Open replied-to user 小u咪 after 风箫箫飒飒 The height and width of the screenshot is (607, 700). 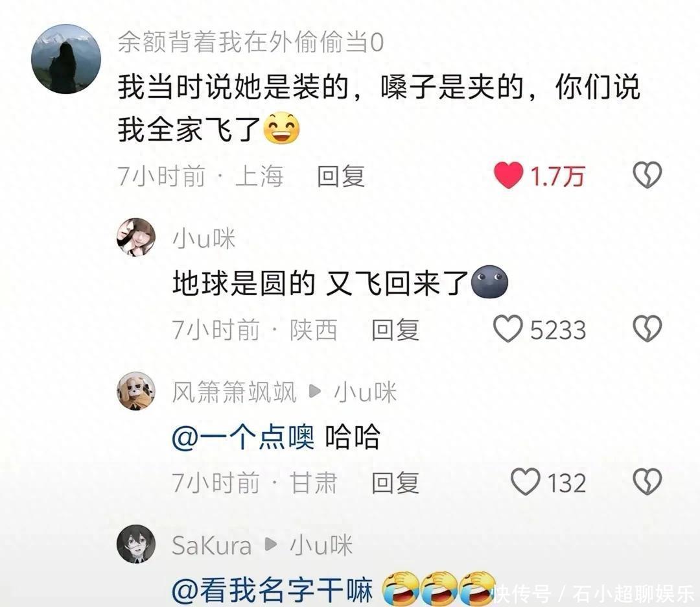(x=365, y=392)
